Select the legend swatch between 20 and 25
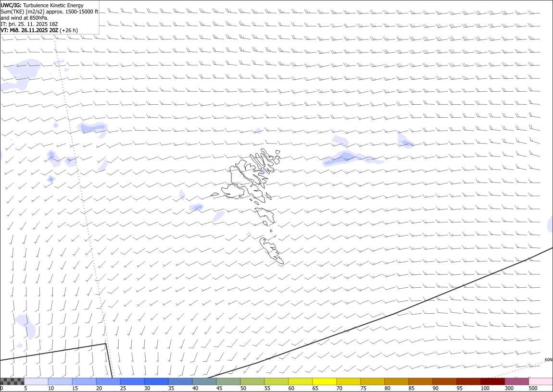553x392 pixels. (108, 381)
